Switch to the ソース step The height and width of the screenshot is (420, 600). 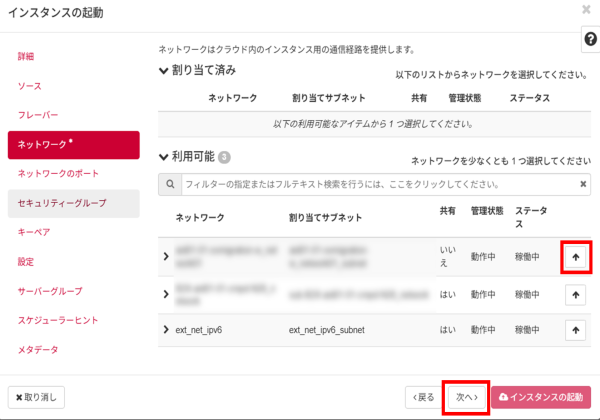pos(30,86)
